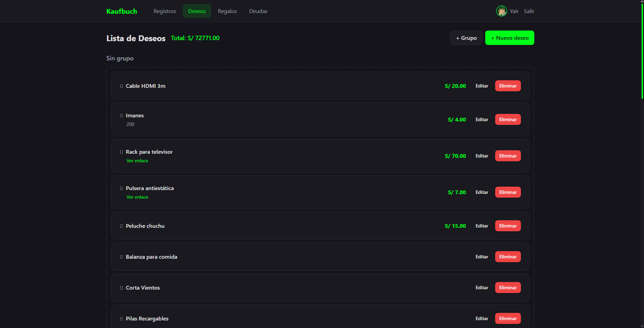644x328 pixels.
Task: Open Yair's profile avatar
Action: coord(501,11)
